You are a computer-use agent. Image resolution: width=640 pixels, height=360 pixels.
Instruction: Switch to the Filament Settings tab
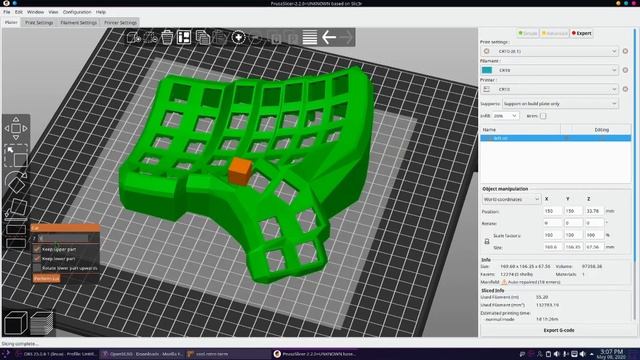(x=79, y=22)
